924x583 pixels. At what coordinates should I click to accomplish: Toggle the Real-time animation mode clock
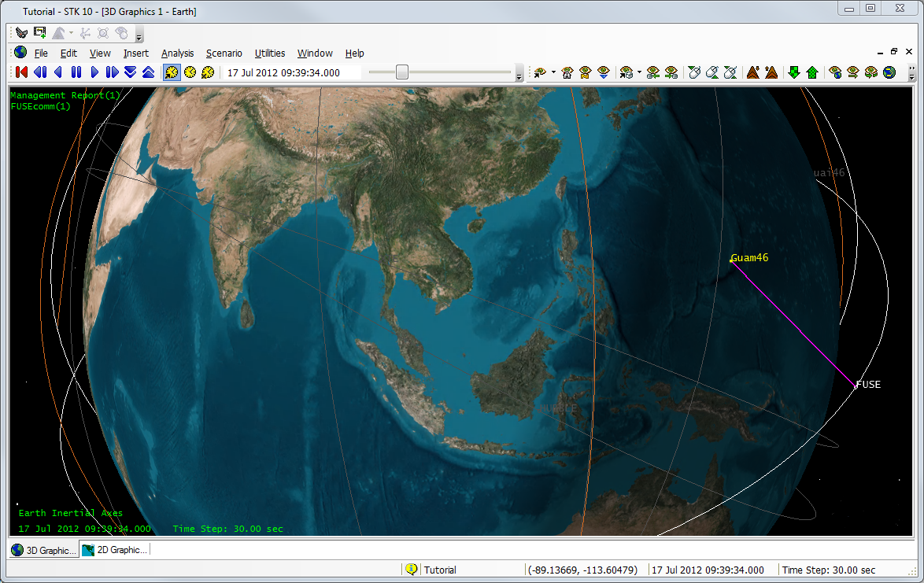(x=190, y=72)
